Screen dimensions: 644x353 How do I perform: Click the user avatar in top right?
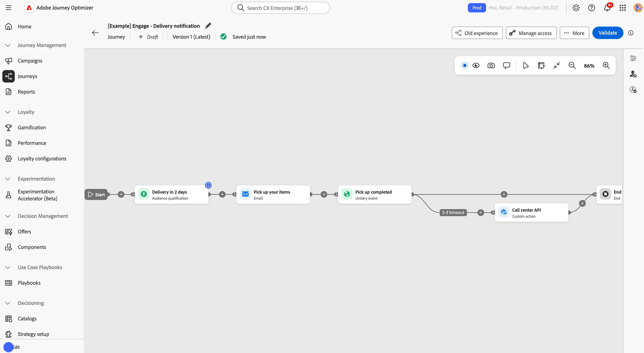tap(638, 8)
